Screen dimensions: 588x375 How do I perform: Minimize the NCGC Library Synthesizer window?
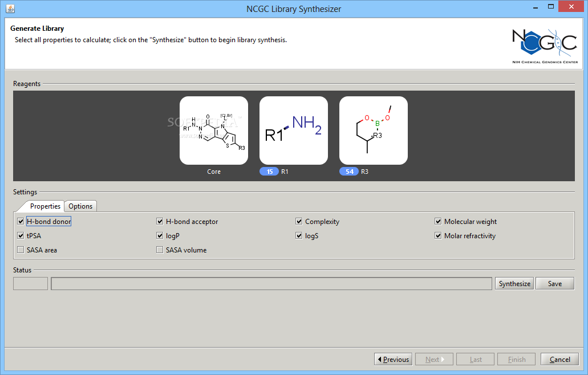tap(536, 7)
